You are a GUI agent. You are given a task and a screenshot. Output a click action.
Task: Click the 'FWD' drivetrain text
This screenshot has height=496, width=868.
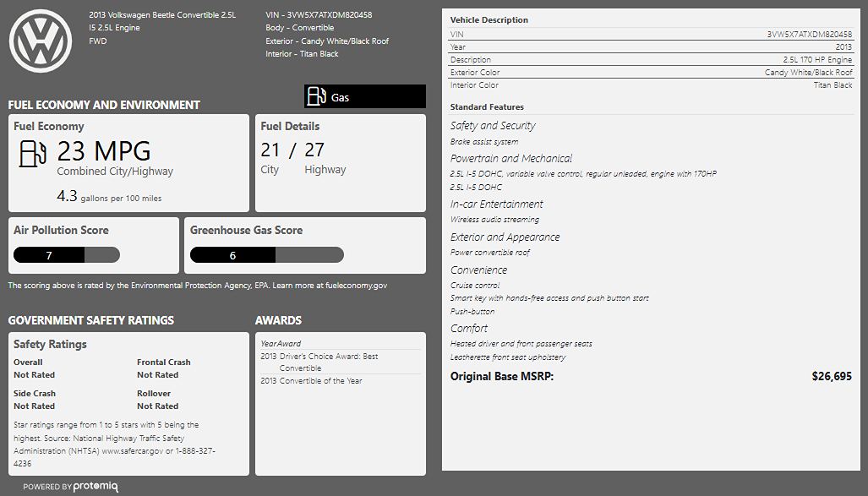(98, 41)
